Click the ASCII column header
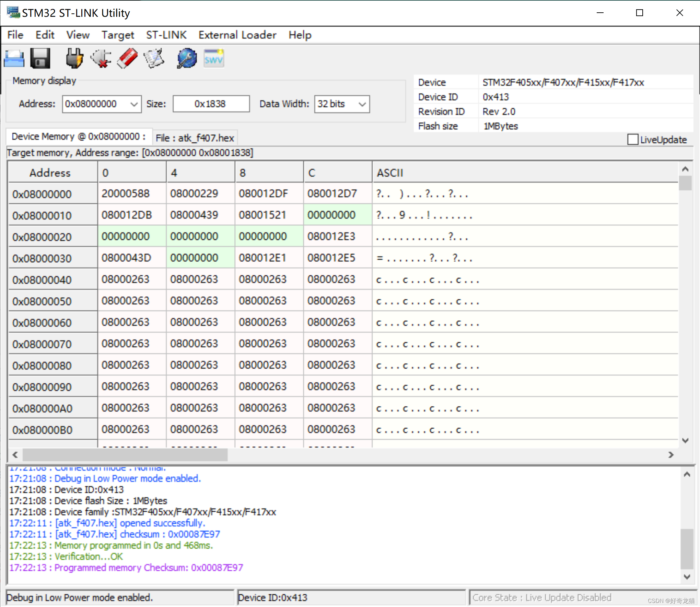 525,172
